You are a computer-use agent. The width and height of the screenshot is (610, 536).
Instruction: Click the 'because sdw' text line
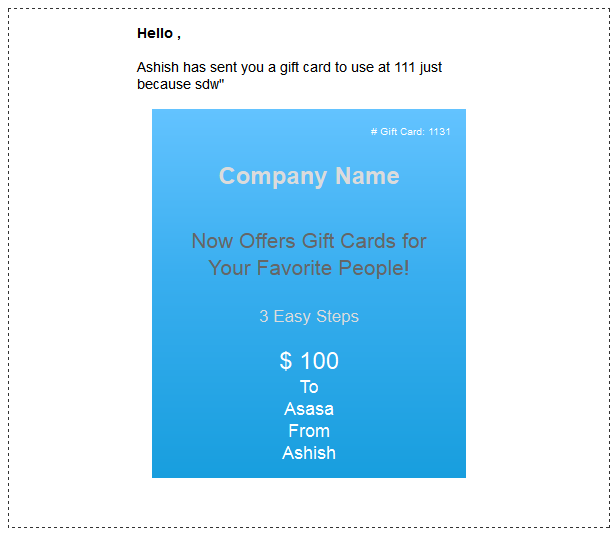point(181,84)
